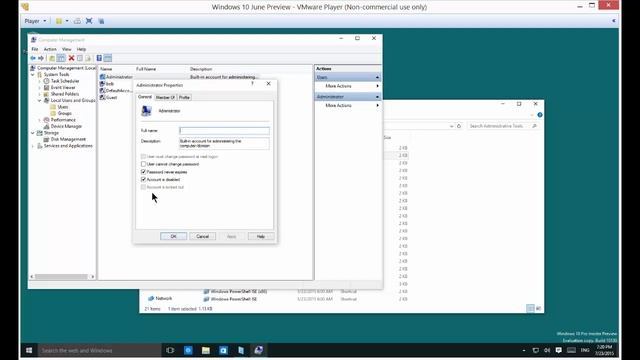Click the Back arrow in Computer Management toolbar
The width and height of the screenshot is (640, 360).
tap(33, 58)
